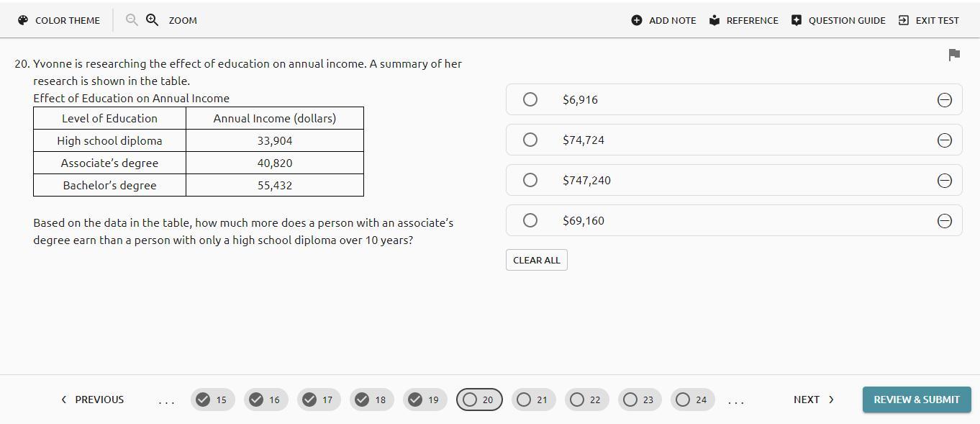Click the zoom in magnifier icon
Screen dimensions: 980x424
tap(153, 20)
